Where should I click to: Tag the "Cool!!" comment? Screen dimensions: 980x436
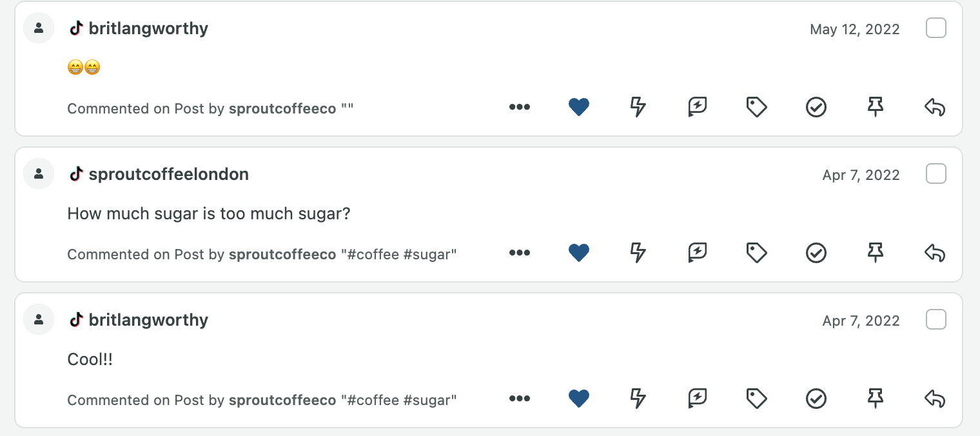click(757, 399)
